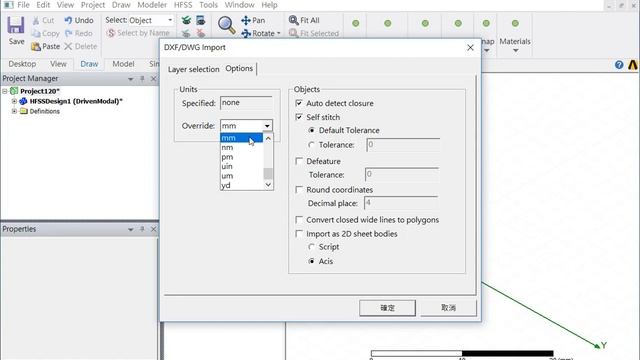Check Import as 2D sheet bodies

point(299,234)
